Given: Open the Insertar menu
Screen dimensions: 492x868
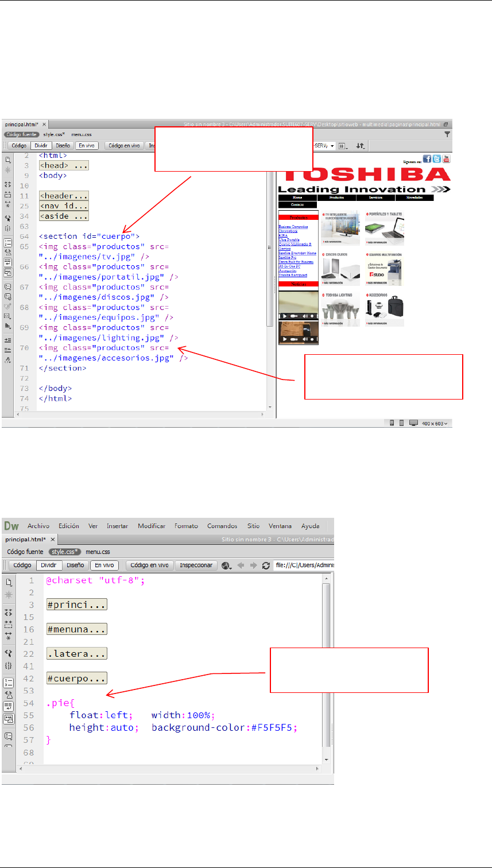Looking at the screenshot, I should (117, 526).
